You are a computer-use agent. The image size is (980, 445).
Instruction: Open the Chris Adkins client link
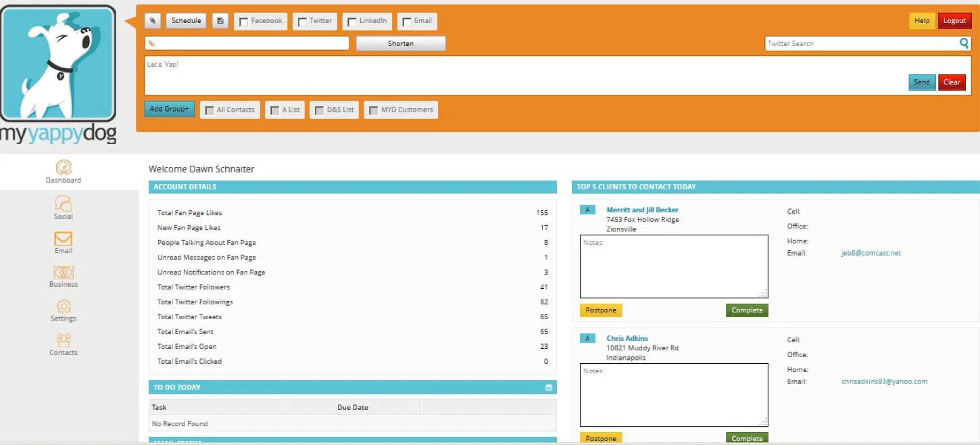coord(627,338)
